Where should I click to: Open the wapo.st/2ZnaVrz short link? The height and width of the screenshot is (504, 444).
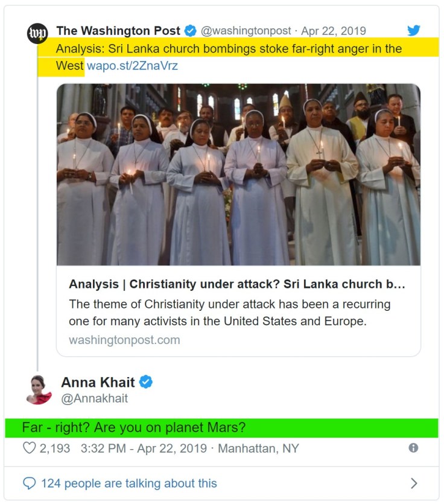pos(132,66)
